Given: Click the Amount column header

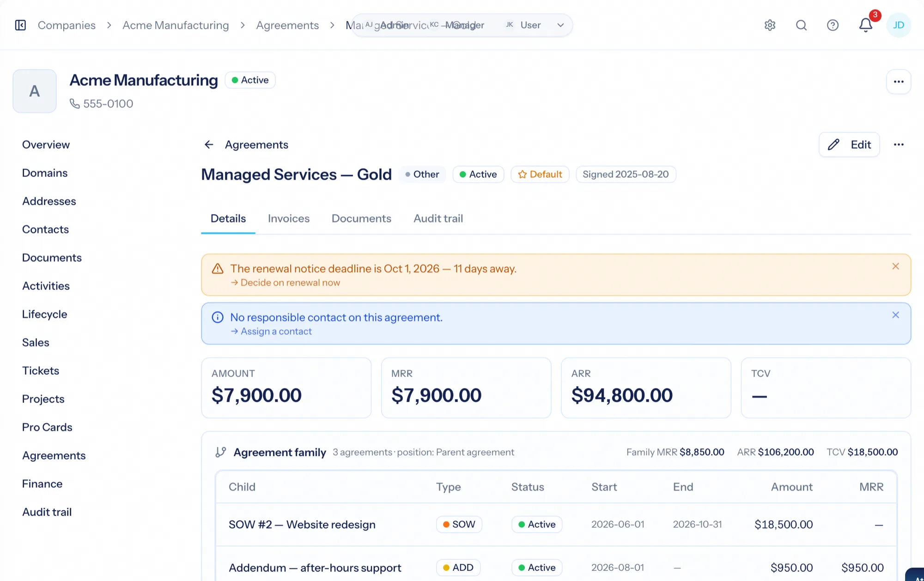Looking at the screenshot, I should click(792, 487).
